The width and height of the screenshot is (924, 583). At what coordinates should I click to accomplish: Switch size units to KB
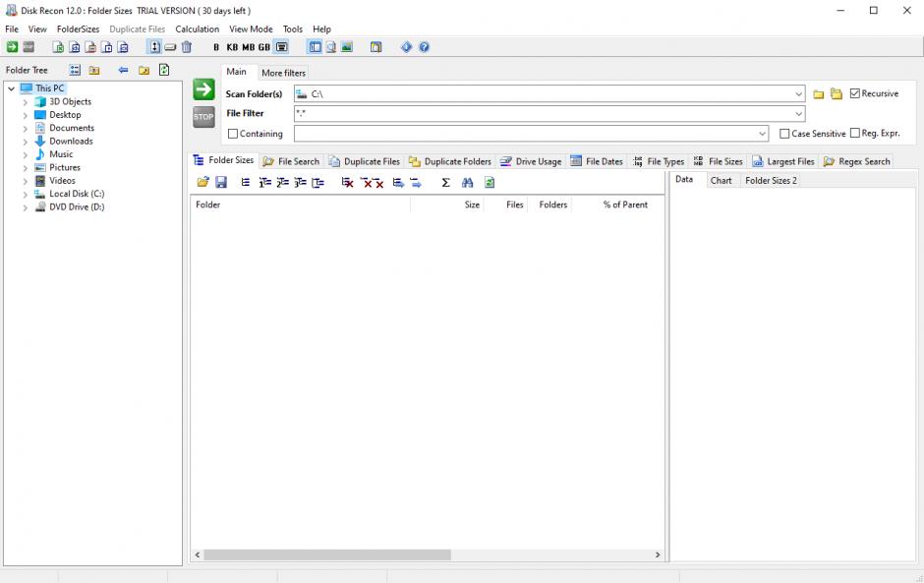tap(232, 47)
